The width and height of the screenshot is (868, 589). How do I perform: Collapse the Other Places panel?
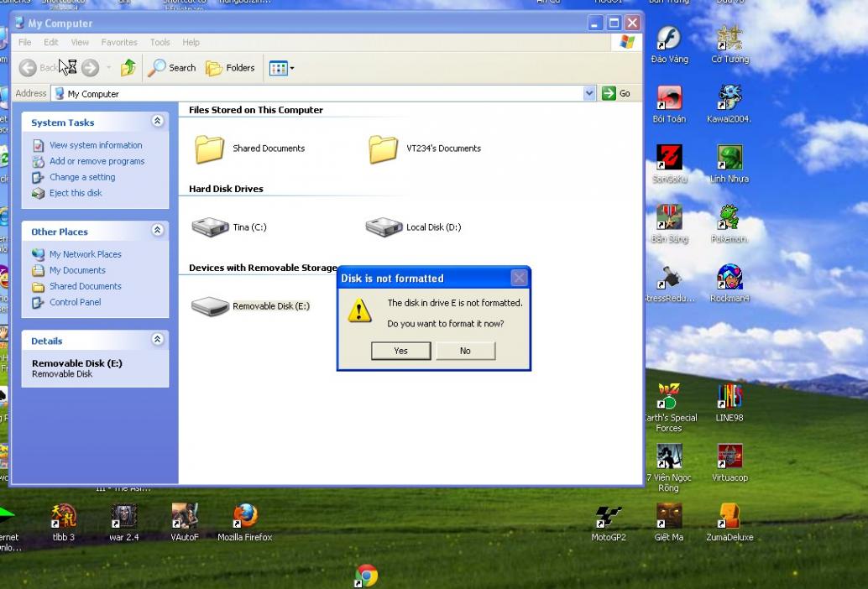coord(157,231)
